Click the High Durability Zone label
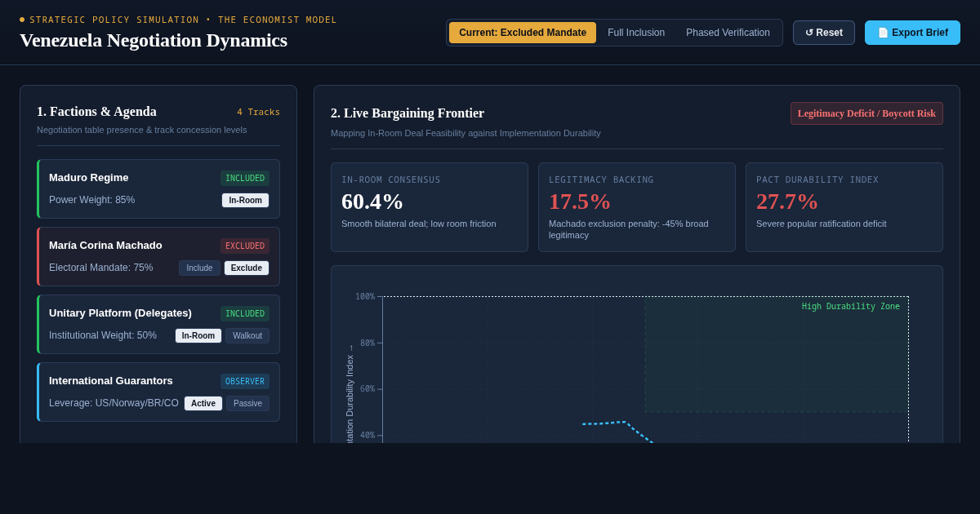Image resolution: width=980 pixels, height=514 pixels. (851, 306)
